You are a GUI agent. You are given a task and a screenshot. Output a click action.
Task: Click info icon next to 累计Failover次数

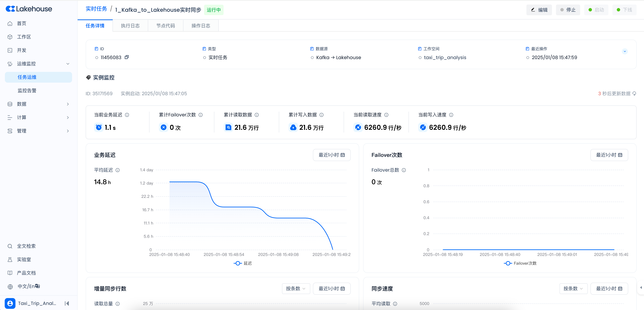tap(201, 115)
